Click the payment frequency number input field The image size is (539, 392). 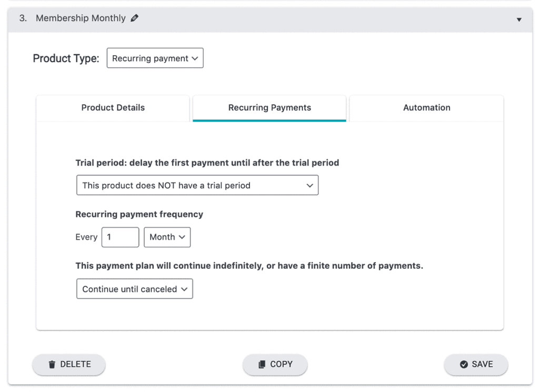point(120,237)
